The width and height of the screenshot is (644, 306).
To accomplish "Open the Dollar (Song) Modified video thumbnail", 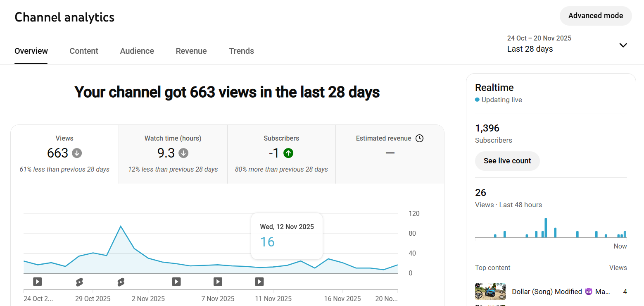I will 490,292.
